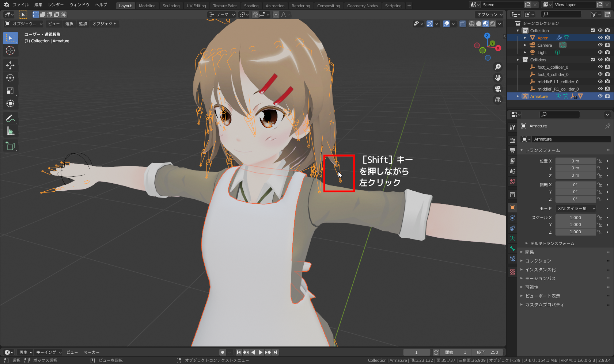The height and width of the screenshot is (364, 614).
Task: Click the Scale X value field
Action: [576, 217]
